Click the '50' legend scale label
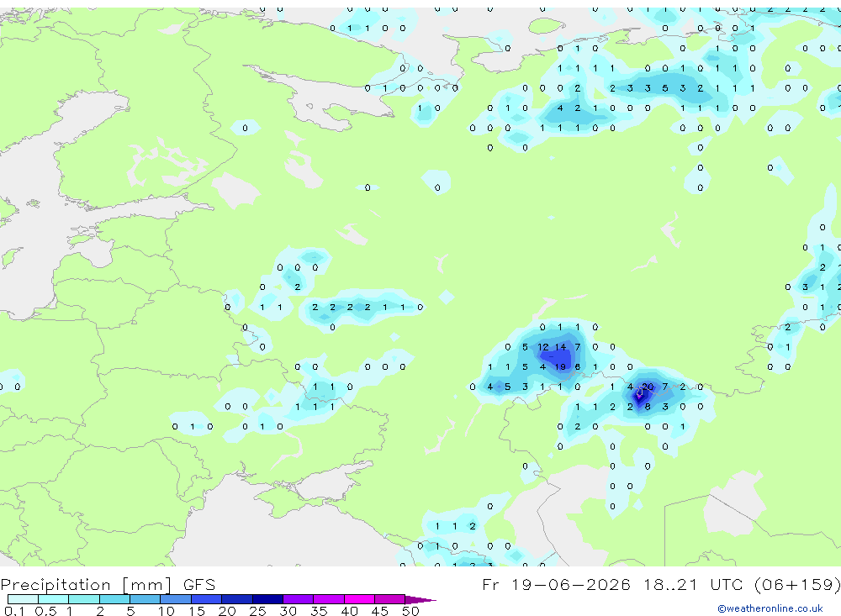The width and height of the screenshot is (841, 616). tap(410, 611)
